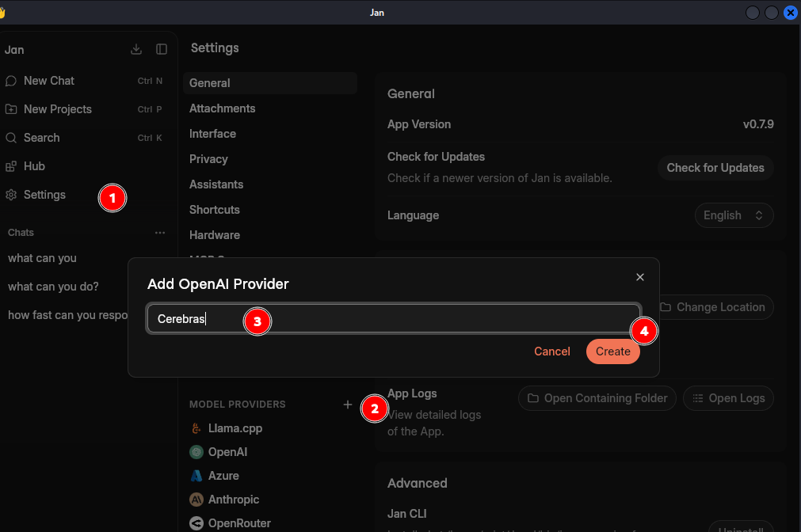
Task: Focus the provider name input field
Action: (x=393, y=318)
